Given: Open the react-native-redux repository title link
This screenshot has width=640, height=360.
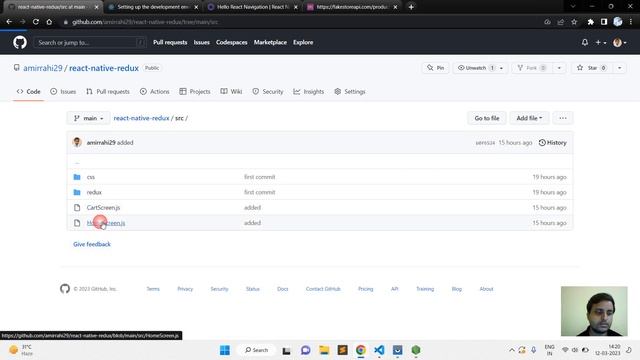Looking at the screenshot, I should click(x=104, y=68).
